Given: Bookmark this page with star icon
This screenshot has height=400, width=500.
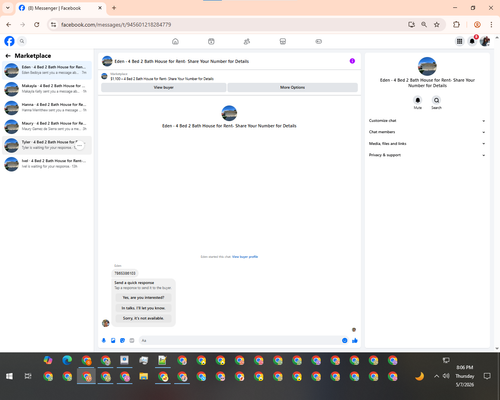Looking at the screenshot, I should [437, 25].
